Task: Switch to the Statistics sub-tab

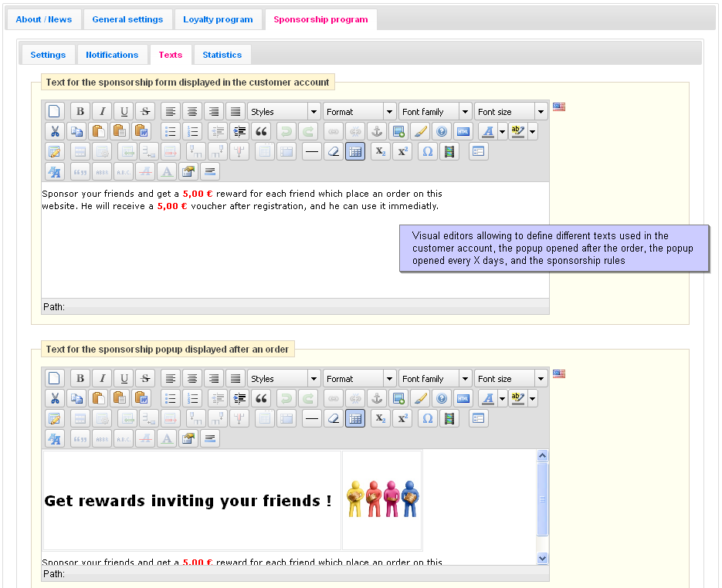Action: click(x=222, y=55)
